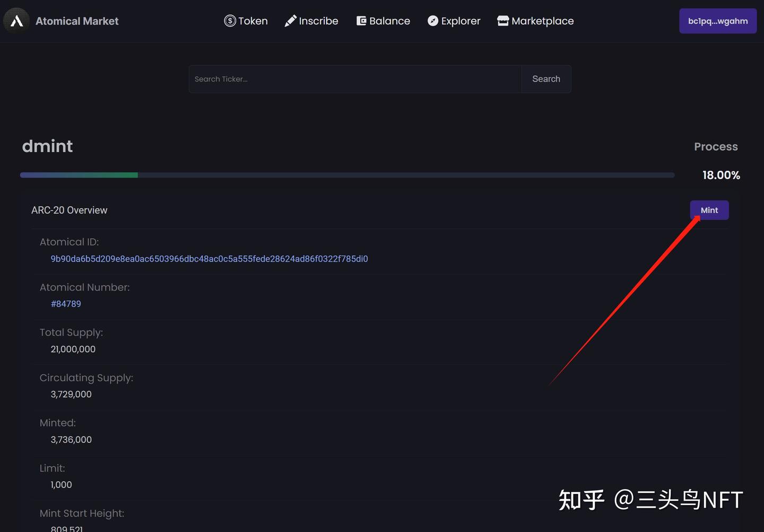
Task: Click inside the Search Ticker field
Action: coord(355,79)
